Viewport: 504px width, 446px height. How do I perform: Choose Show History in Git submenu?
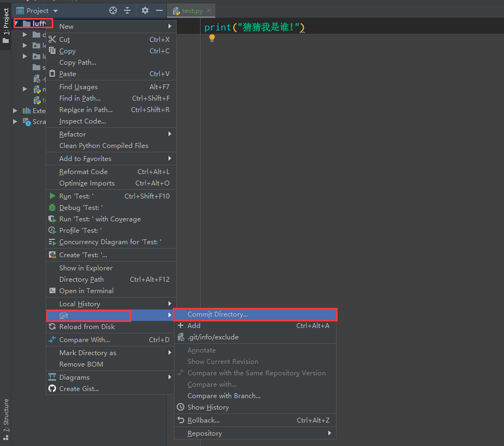(208, 407)
